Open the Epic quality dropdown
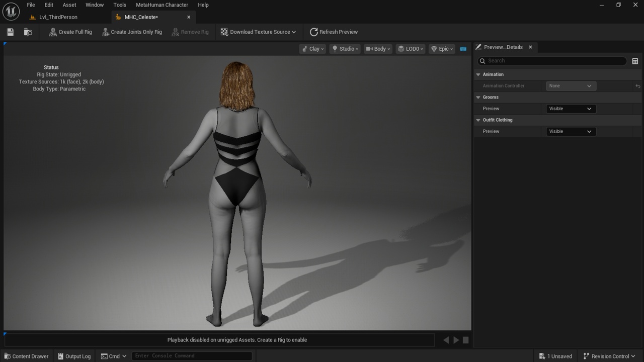Screen dimensions: 644x362 click(442, 49)
